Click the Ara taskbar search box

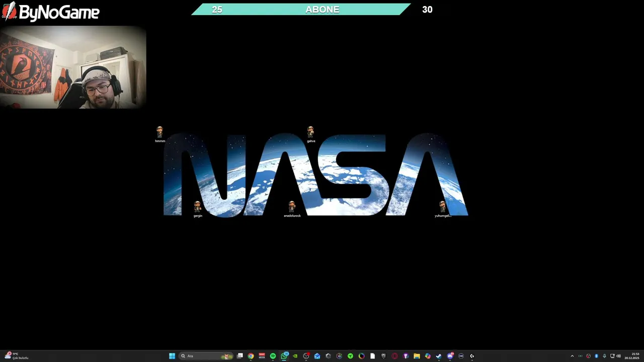tap(206, 356)
